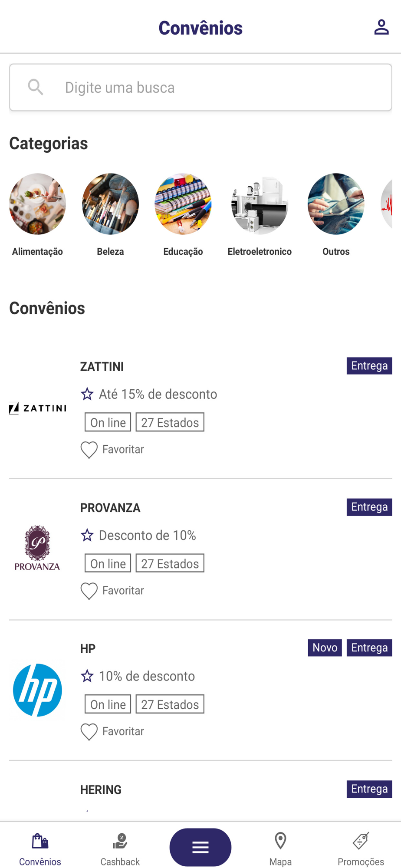Open the Educação category
This screenshot has width=401, height=868.
click(183, 204)
